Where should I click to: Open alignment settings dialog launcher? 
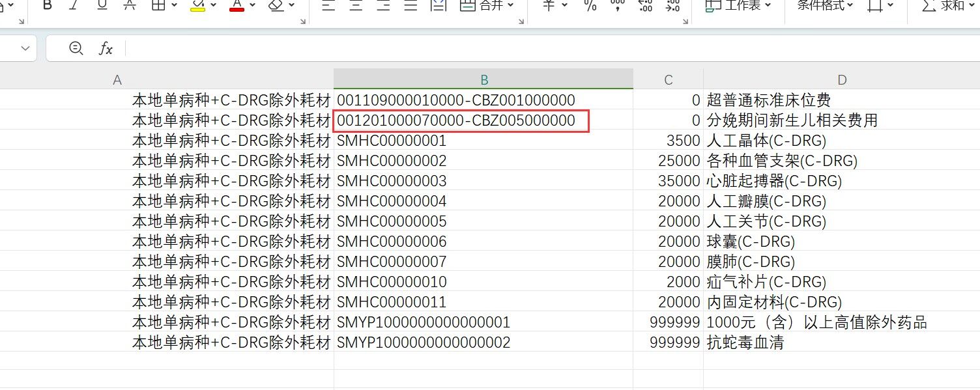[x=521, y=22]
